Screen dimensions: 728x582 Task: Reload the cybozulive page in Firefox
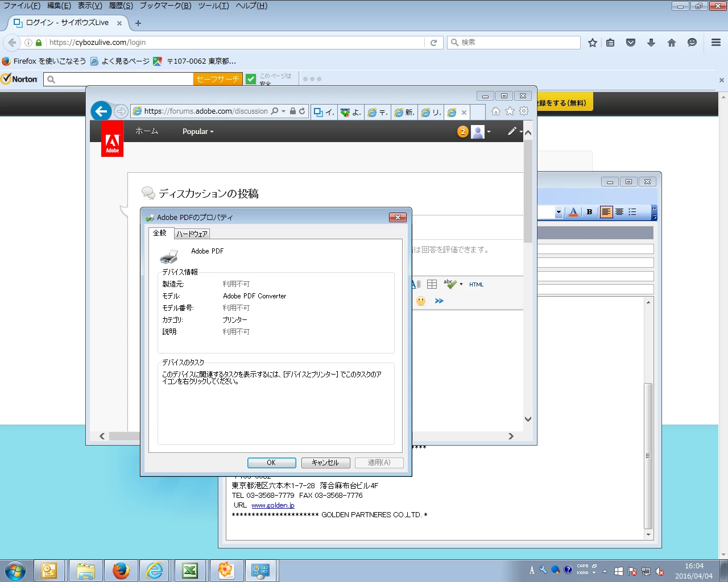pyautogui.click(x=433, y=43)
